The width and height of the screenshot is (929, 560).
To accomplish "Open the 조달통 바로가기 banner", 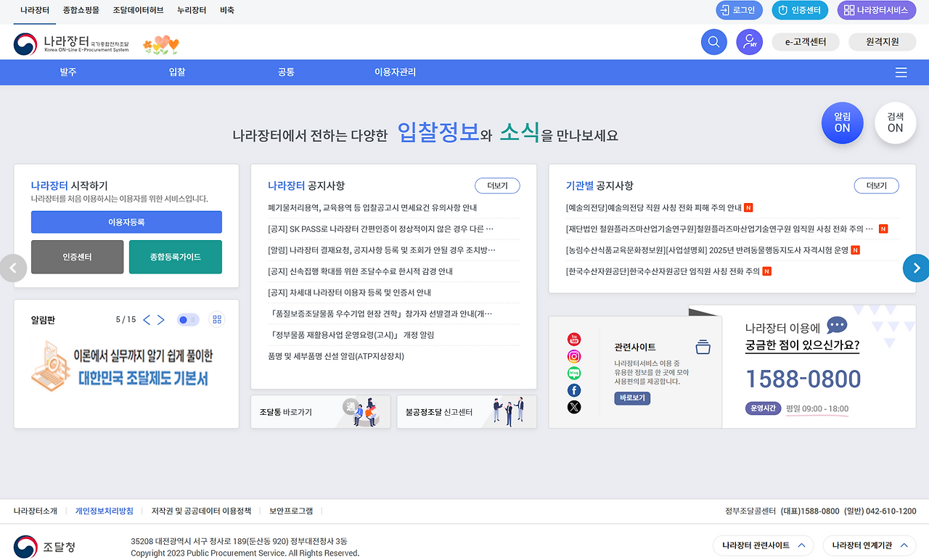I will pyautogui.click(x=321, y=411).
